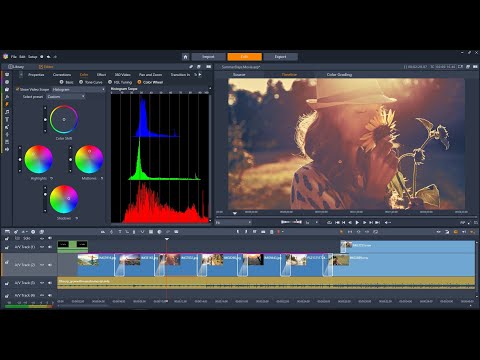Select the Color Wheel radio button

point(139,82)
